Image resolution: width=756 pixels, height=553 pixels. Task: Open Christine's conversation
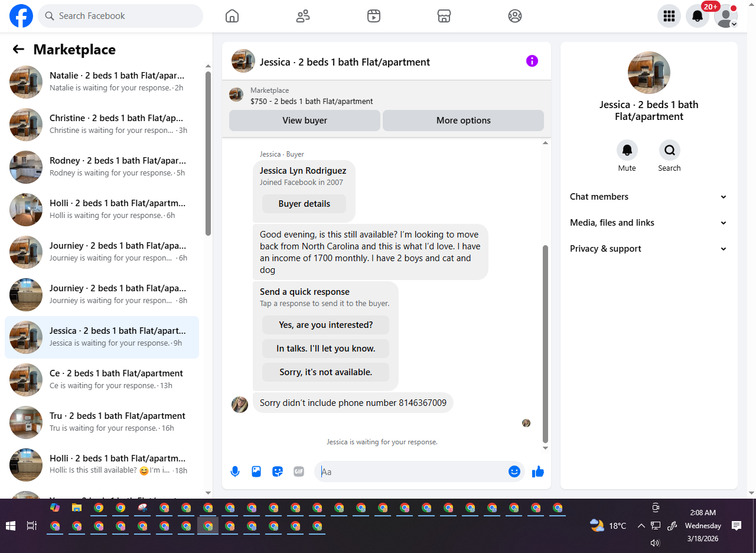pos(102,125)
